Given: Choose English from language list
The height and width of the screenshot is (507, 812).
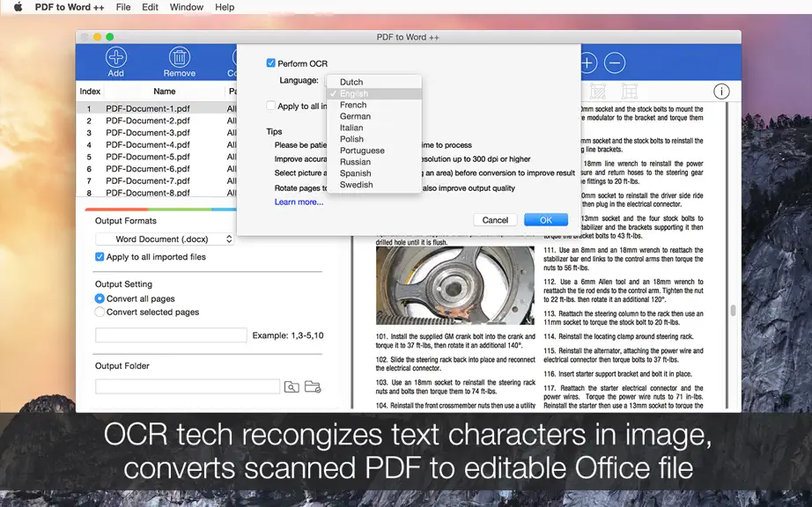Looking at the screenshot, I should [374, 93].
